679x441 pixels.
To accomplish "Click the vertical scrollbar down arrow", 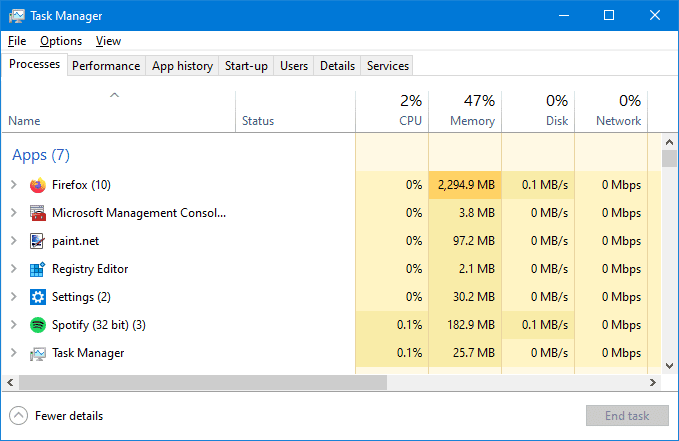I will coord(669,366).
